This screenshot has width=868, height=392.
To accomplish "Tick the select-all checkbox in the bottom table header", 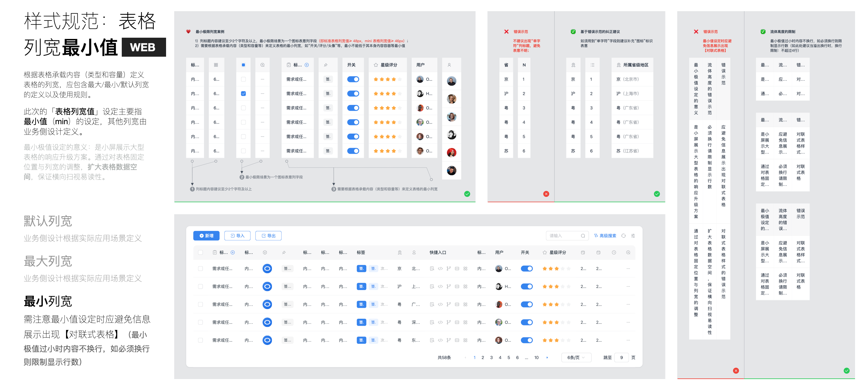I will pyautogui.click(x=200, y=252).
